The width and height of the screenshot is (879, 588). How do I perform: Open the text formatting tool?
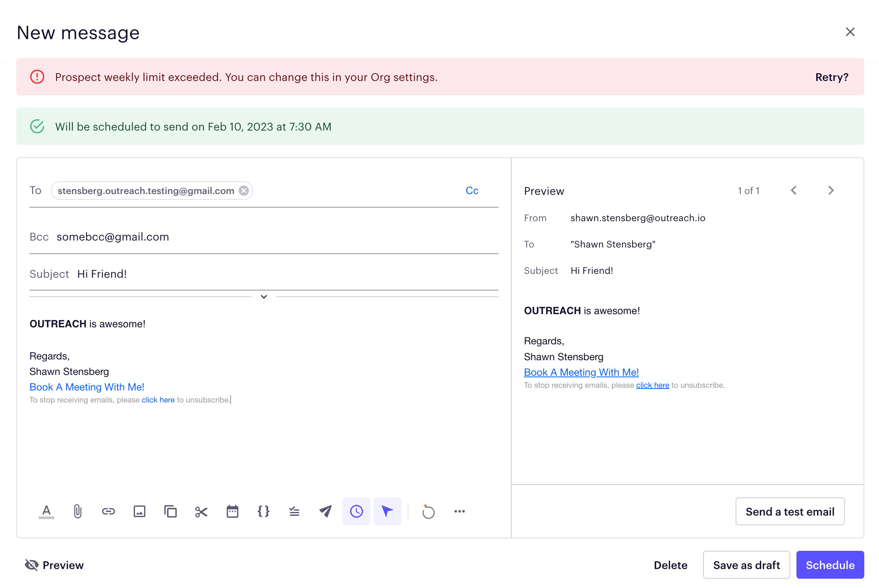click(x=47, y=511)
